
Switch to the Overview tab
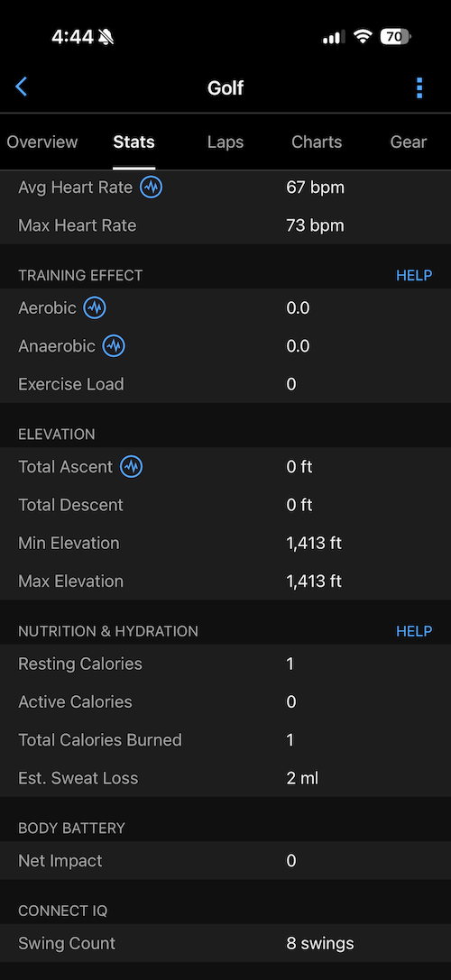coord(41,142)
